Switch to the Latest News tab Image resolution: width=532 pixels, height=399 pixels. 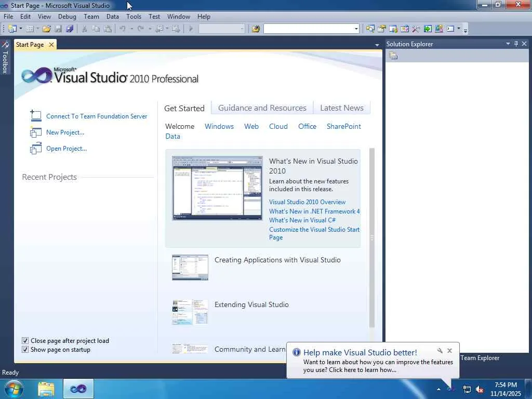coord(342,108)
